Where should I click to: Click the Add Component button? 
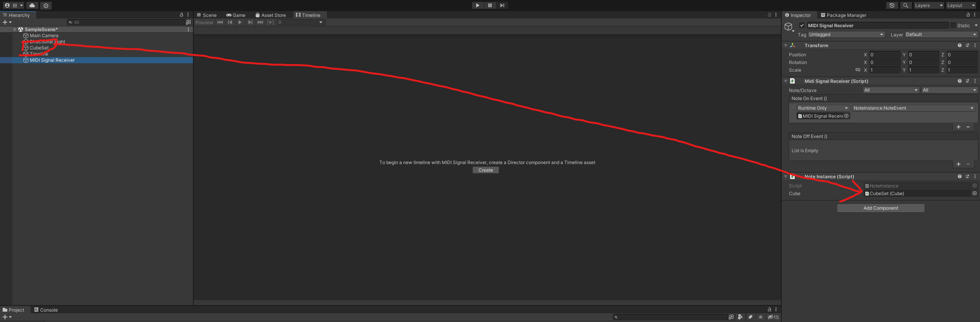[880, 208]
